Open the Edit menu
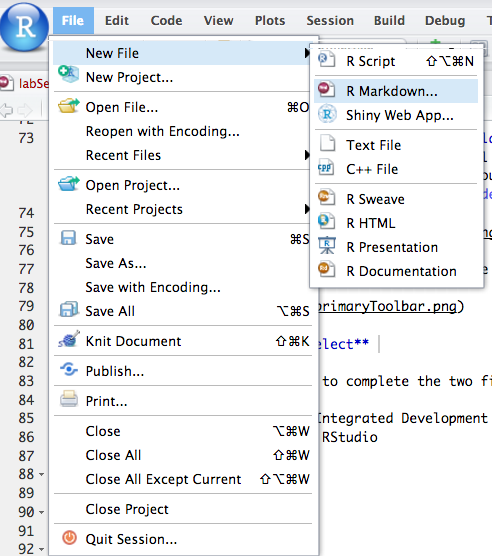The height and width of the screenshot is (556, 492). tap(117, 21)
